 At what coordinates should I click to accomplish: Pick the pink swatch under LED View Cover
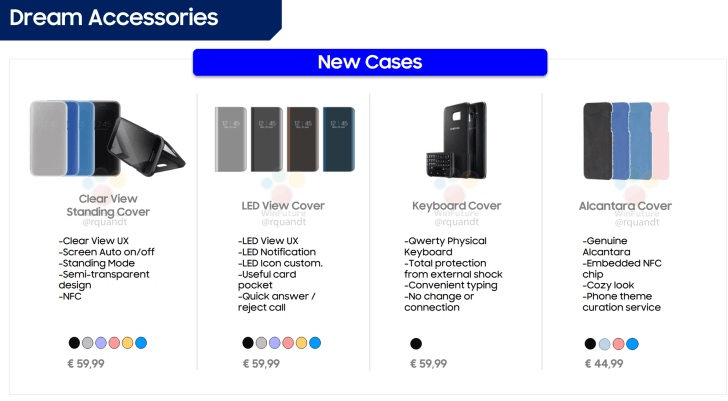point(288,343)
